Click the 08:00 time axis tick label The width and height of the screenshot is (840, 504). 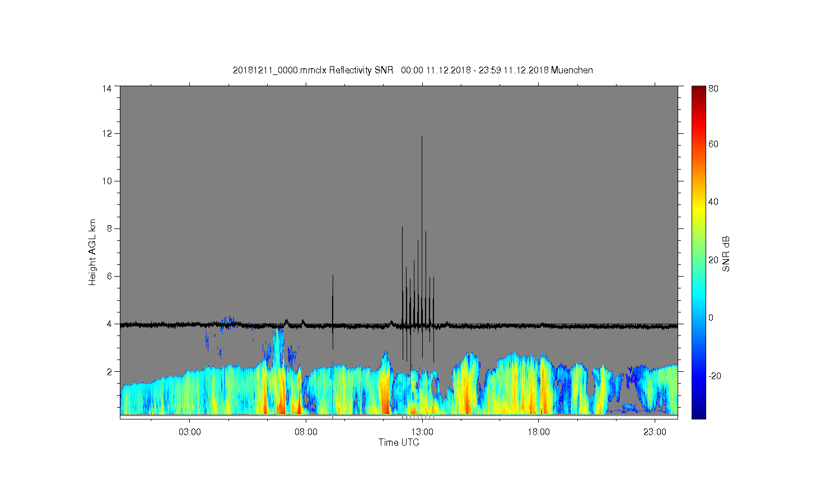[x=306, y=432]
